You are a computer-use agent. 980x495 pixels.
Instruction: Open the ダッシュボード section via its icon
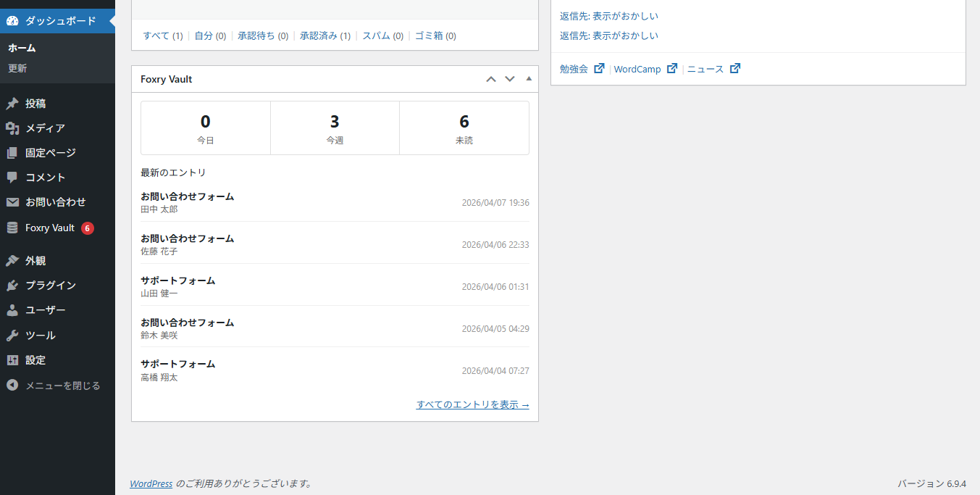(x=12, y=21)
